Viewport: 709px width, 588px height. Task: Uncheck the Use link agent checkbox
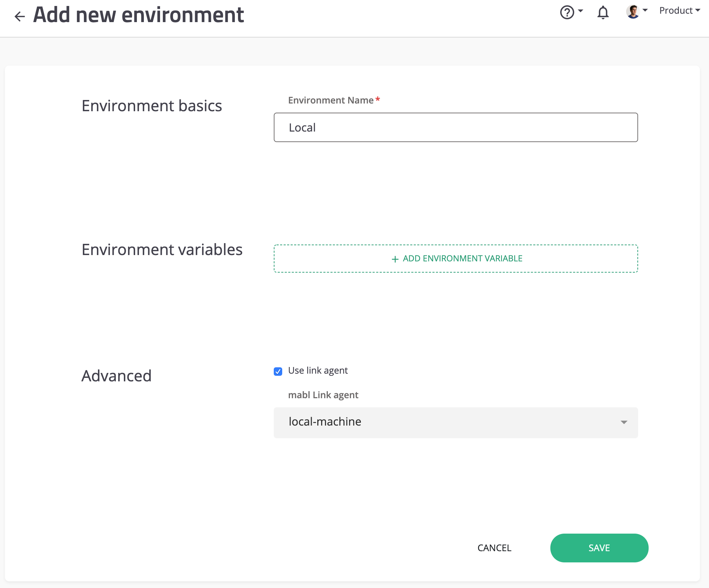pyautogui.click(x=278, y=371)
